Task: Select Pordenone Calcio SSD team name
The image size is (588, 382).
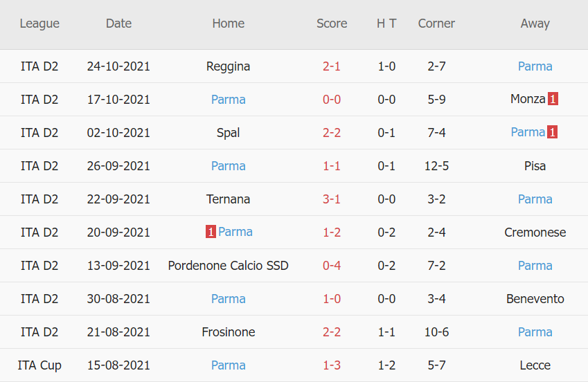Action: 228,266
